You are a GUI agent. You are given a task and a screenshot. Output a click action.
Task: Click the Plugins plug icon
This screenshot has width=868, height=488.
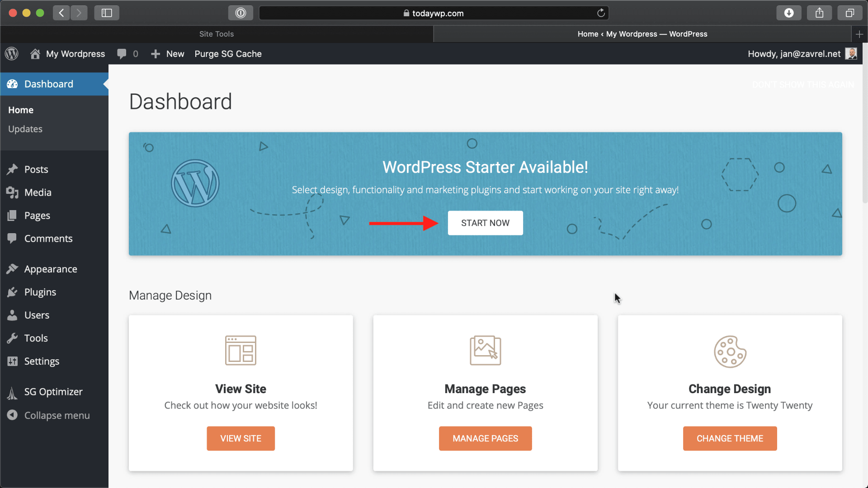coord(12,292)
